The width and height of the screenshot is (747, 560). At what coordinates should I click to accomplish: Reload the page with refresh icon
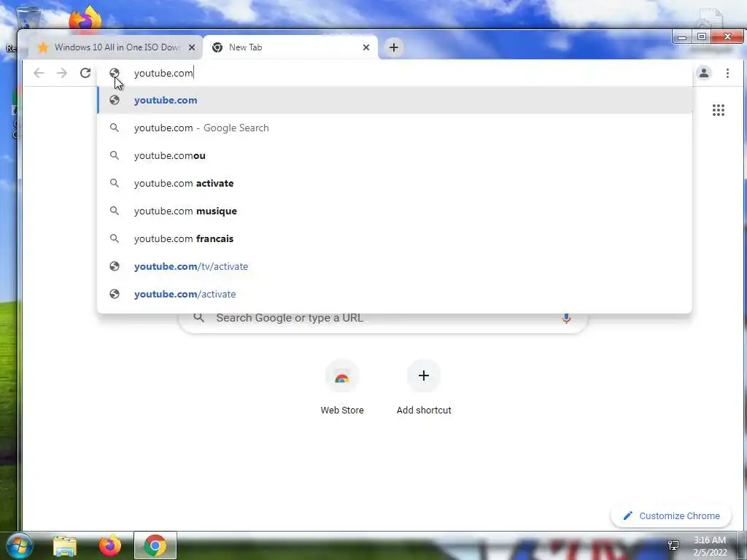click(x=85, y=73)
